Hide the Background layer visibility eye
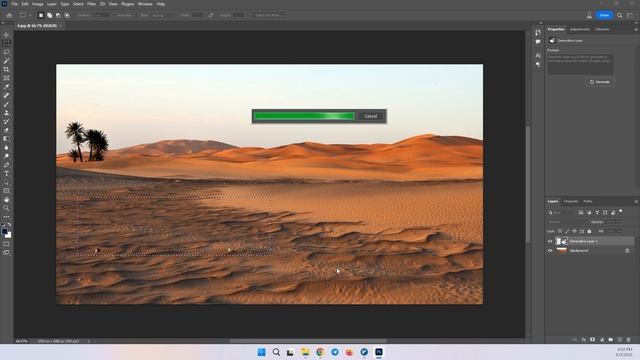 550,250
